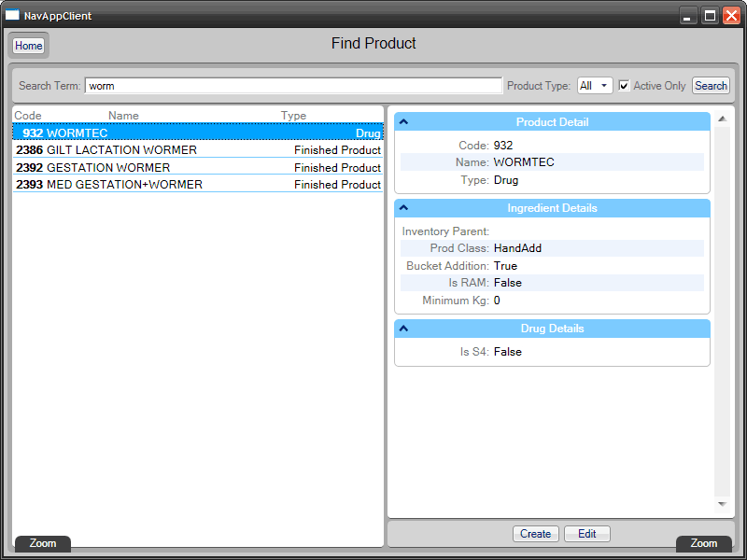Collapse the Drug Details section chevron
This screenshot has width=747, height=560.
404,329
